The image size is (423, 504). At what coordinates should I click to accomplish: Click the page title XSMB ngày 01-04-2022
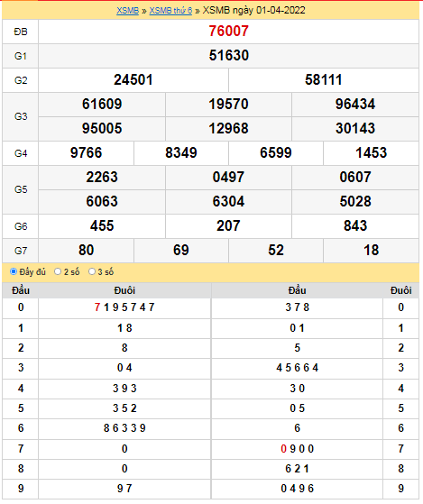pyautogui.click(x=253, y=11)
